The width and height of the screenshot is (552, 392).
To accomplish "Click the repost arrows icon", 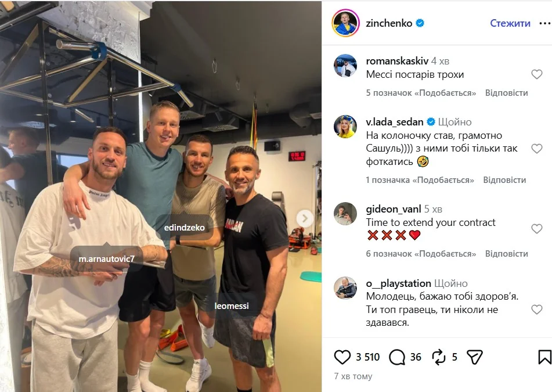I will point(439,357).
